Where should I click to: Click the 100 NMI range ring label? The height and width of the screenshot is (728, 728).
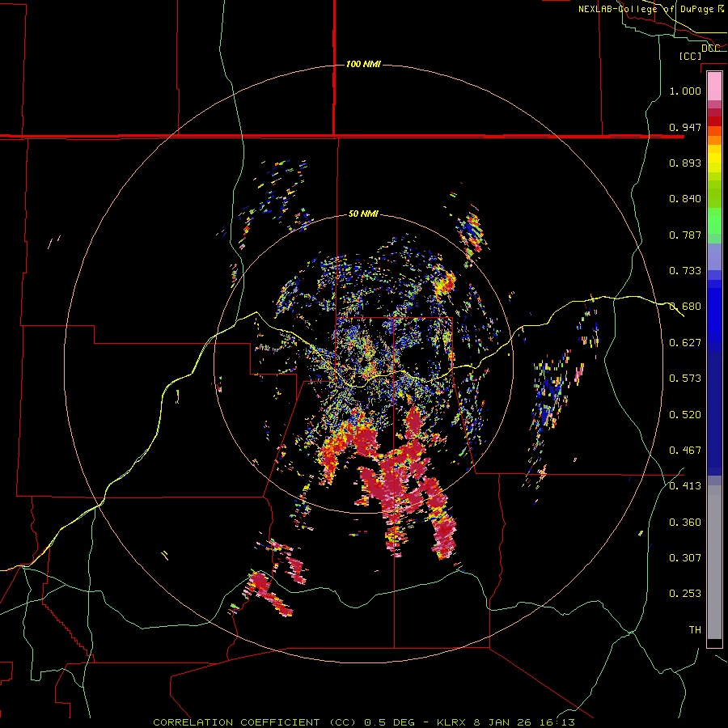363,64
